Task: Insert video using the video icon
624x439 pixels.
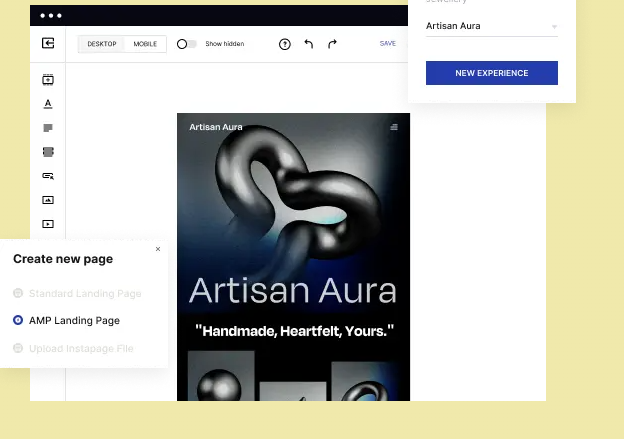Action: (x=48, y=224)
